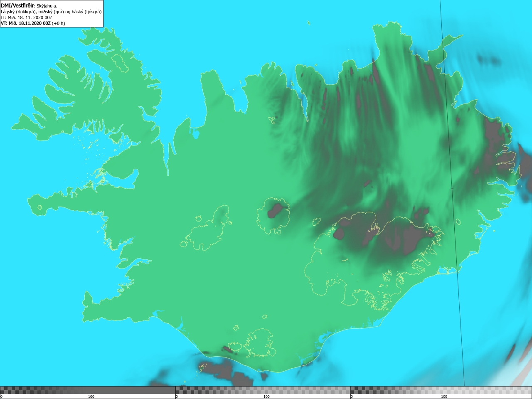Click the '100' label under the light gray scale
Viewport: 532px width, 399px height.
(x=444, y=397)
